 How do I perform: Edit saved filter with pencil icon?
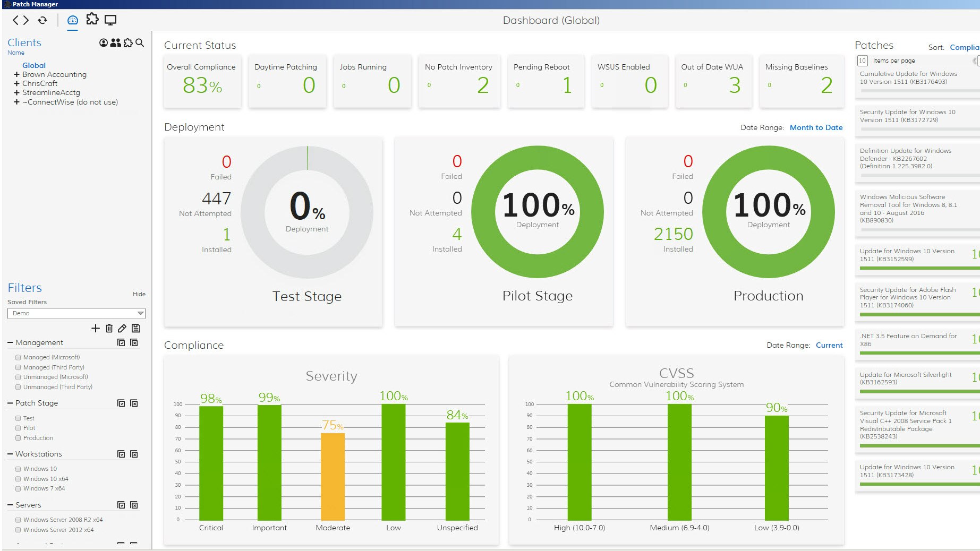click(122, 328)
